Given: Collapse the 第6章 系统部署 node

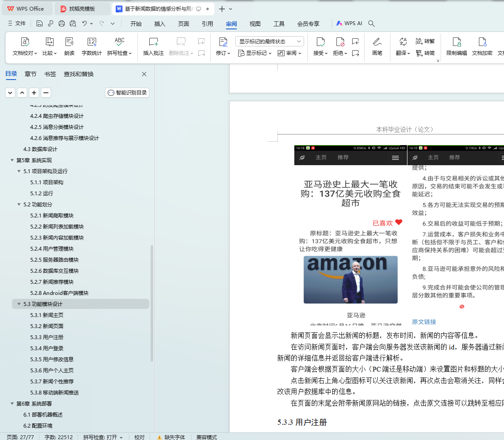Looking at the screenshot, I should pos(12,403).
